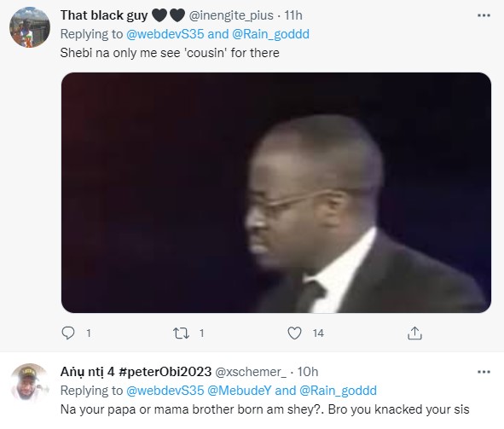Open the embedded GIF of man in suit

pyautogui.click(x=276, y=193)
